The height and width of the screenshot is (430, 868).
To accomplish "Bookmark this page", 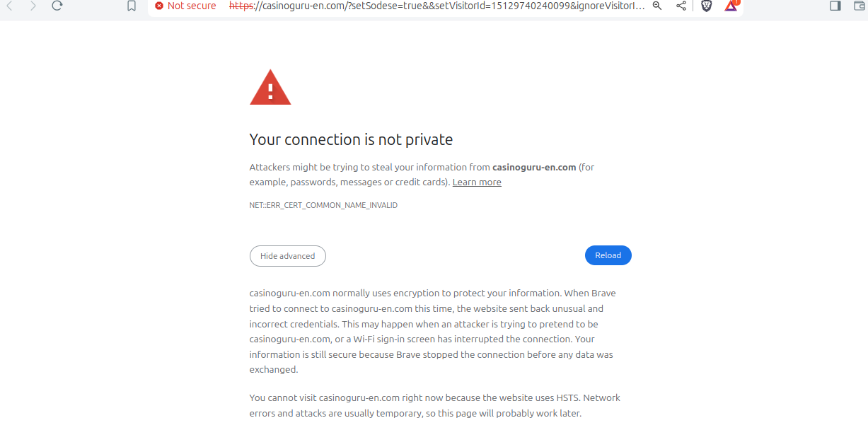I will 132,6.
